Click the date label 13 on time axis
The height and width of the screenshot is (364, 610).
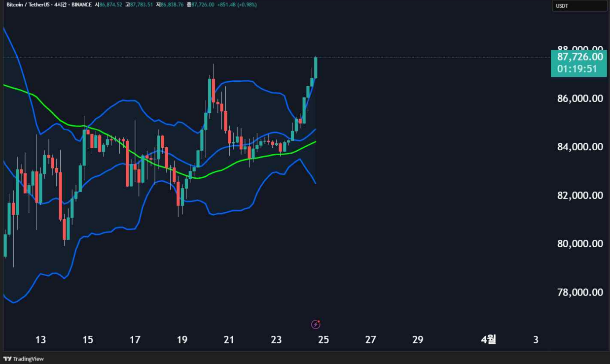click(40, 340)
